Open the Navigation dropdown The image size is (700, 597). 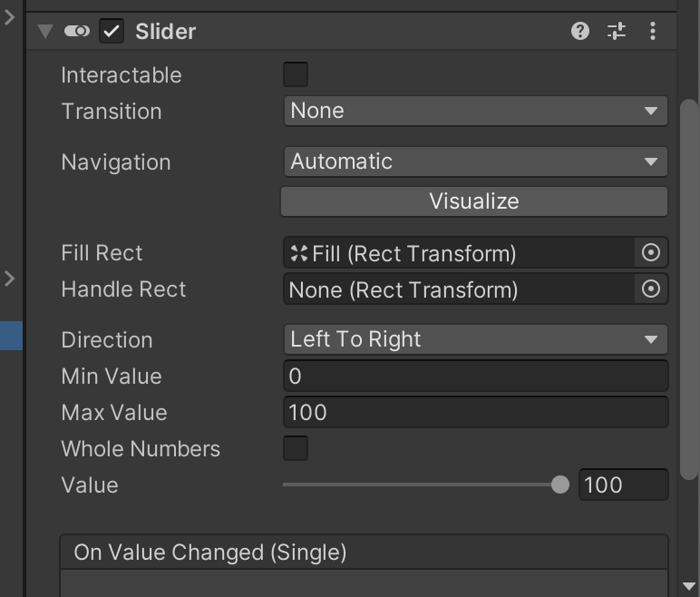(475, 161)
